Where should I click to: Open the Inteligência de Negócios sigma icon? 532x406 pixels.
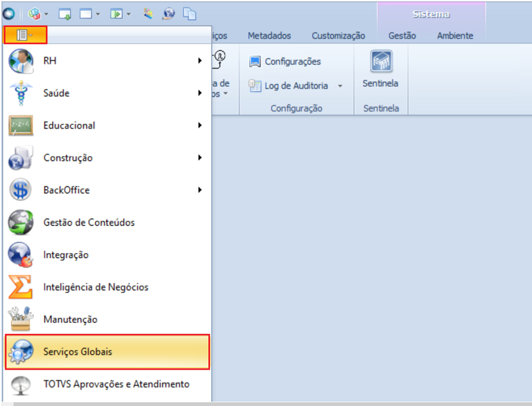point(20,287)
